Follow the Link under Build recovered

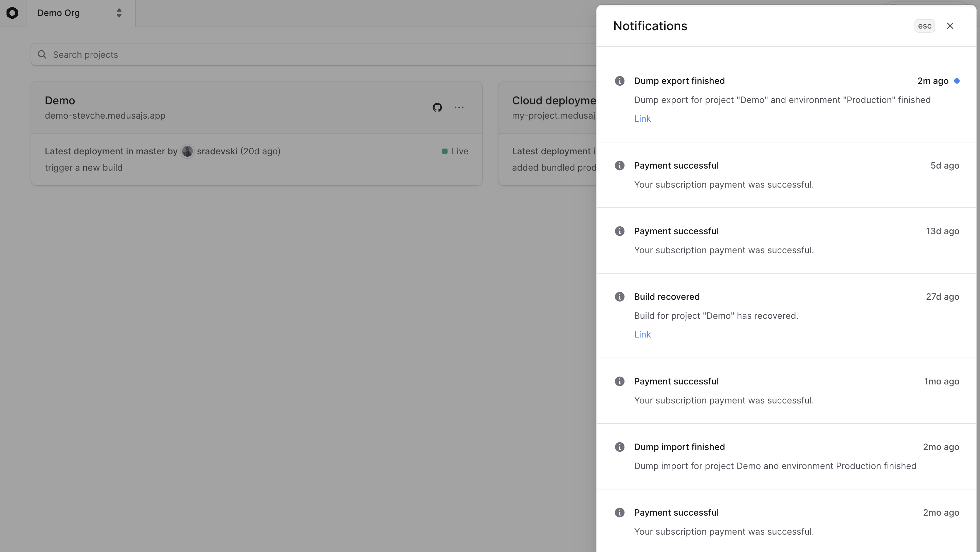click(x=642, y=334)
